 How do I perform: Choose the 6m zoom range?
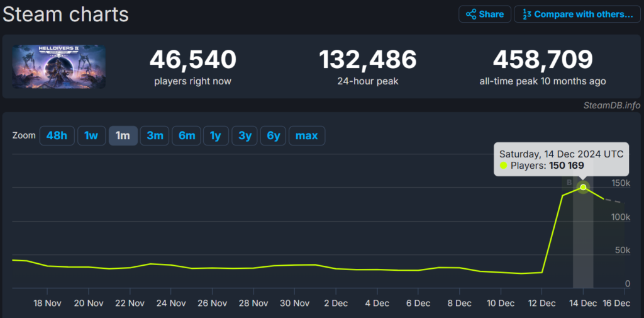[x=187, y=135]
